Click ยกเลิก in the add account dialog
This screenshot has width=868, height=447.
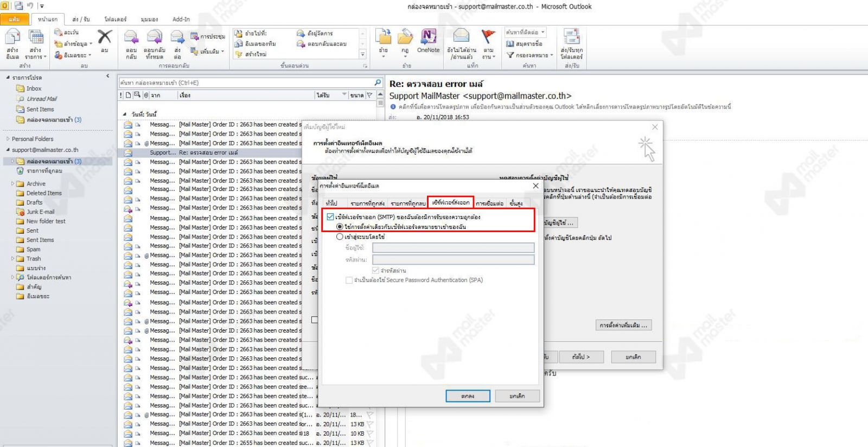[x=633, y=357]
